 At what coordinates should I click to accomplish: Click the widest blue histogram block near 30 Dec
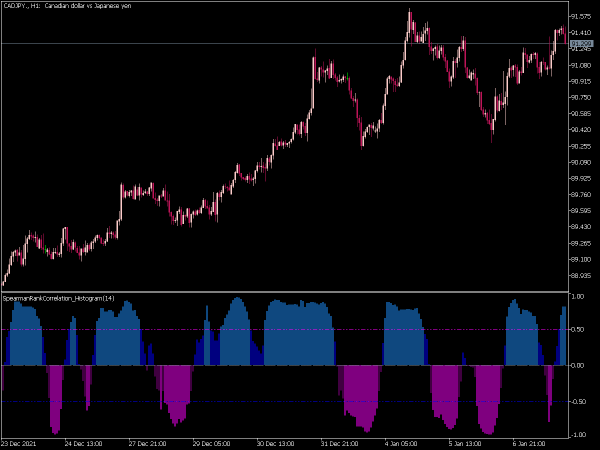299,333
